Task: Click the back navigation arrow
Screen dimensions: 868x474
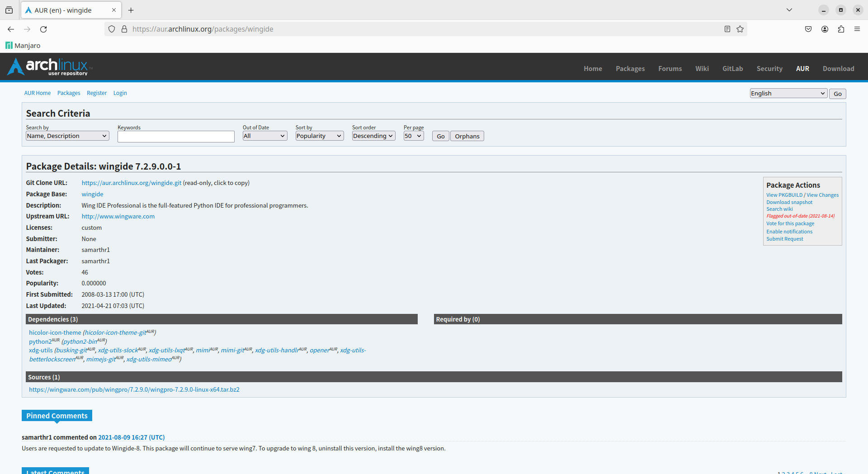Action: [11, 29]
